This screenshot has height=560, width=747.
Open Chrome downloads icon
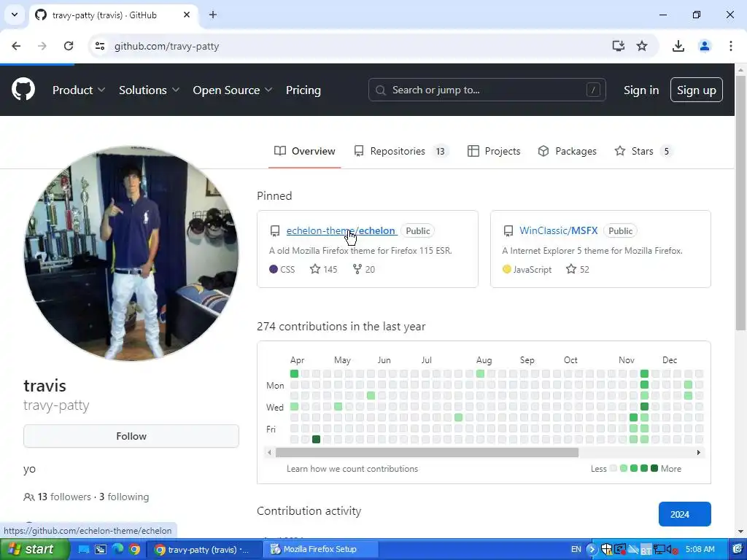(x=678, y=46)
